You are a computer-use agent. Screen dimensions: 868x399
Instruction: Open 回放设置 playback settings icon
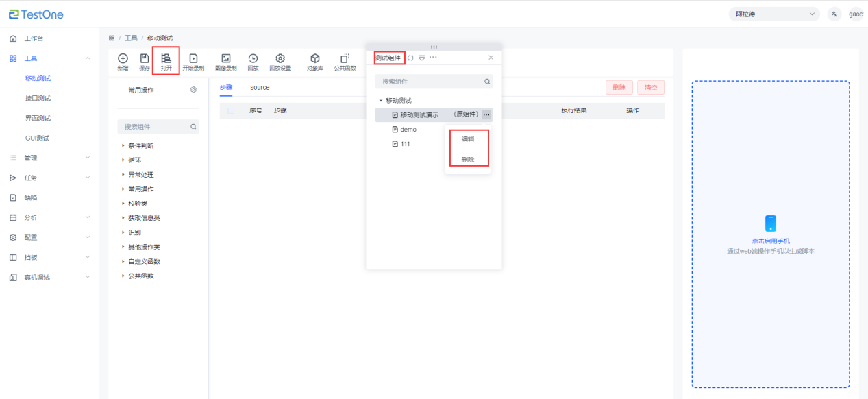pos(280,60)
